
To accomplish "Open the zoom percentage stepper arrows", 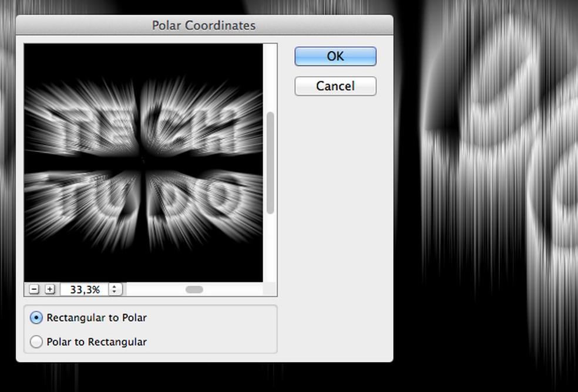I will [115, 289].
